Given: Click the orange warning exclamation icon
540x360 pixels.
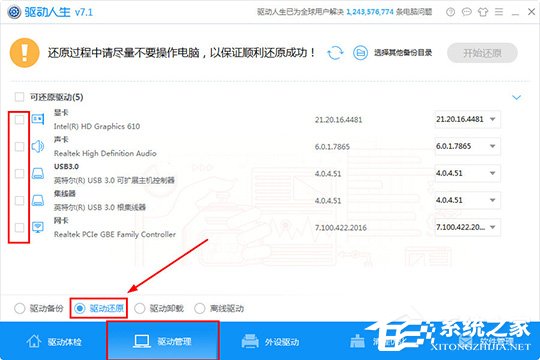Looking at the screenshot, I should (x=24, y=53).
